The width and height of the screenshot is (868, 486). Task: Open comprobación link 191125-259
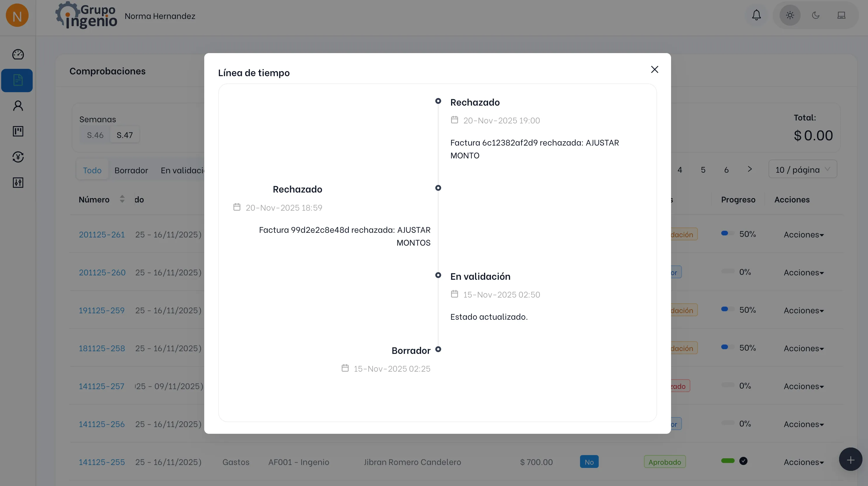point(102,310)
